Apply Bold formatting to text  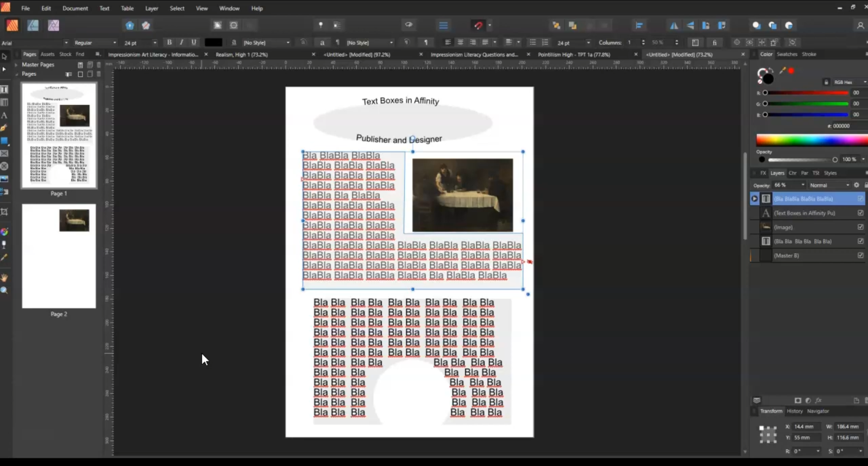pyautogui.click(x=169, y=42)
